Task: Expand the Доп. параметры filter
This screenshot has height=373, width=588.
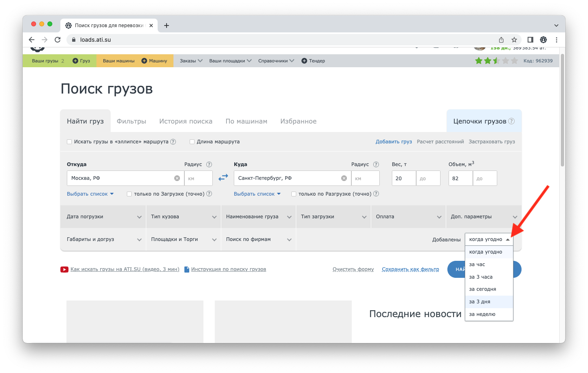Action: point(484,217)
